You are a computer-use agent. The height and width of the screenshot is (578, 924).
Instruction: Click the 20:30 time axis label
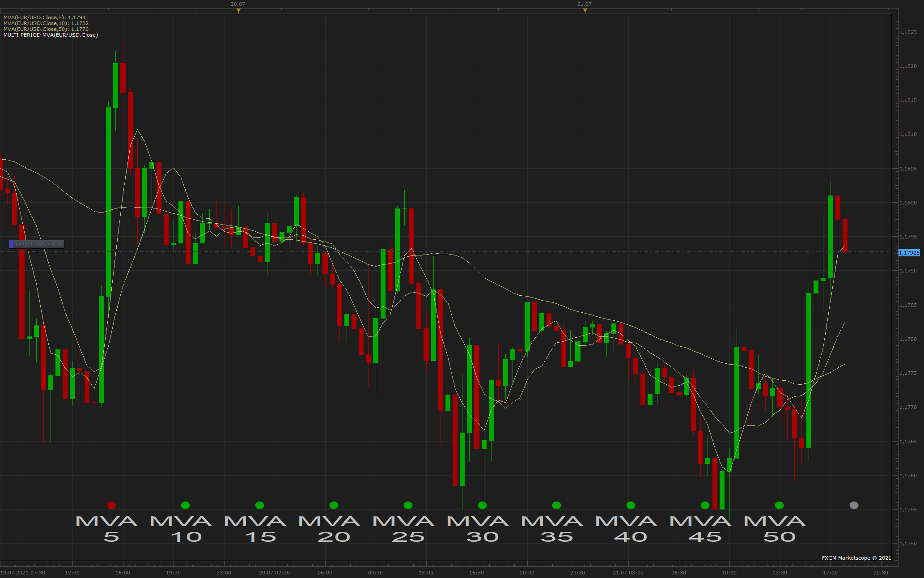(881, 573)
